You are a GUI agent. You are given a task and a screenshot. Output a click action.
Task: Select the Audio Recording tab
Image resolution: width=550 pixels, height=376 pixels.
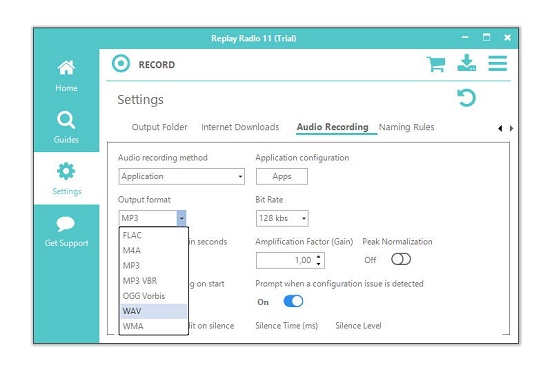click(x=333, y=127)
